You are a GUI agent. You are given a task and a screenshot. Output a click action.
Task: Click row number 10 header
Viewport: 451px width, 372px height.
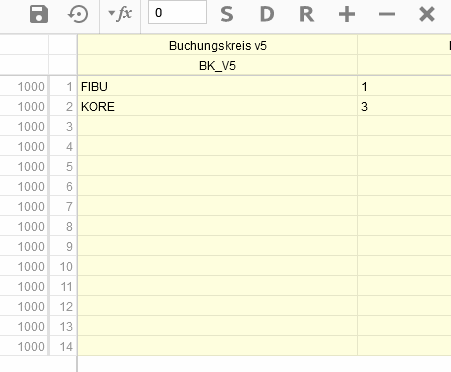click(63, 266)
